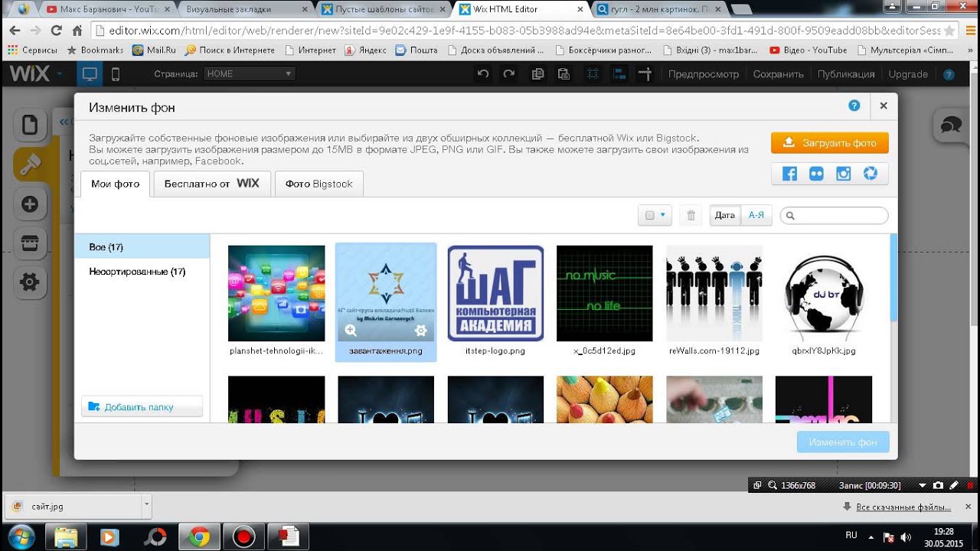Open the Страница HOME dropdown
Screen dimensions: 980x551
(250, 74)
